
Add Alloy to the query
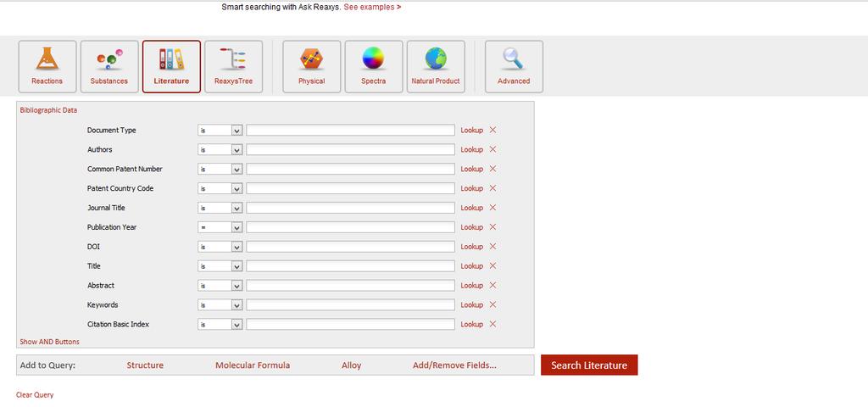point(352,365)
